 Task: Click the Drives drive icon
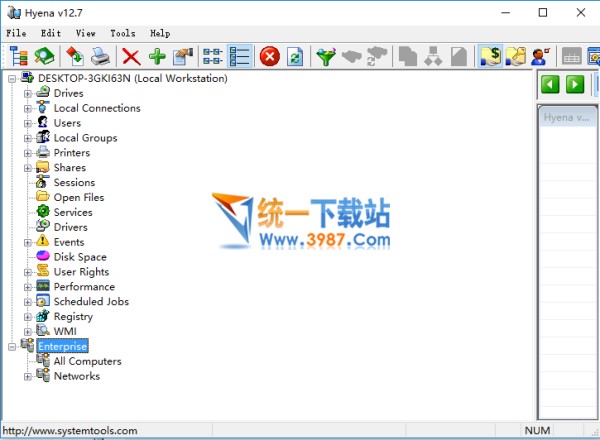(x=43, y=92)
